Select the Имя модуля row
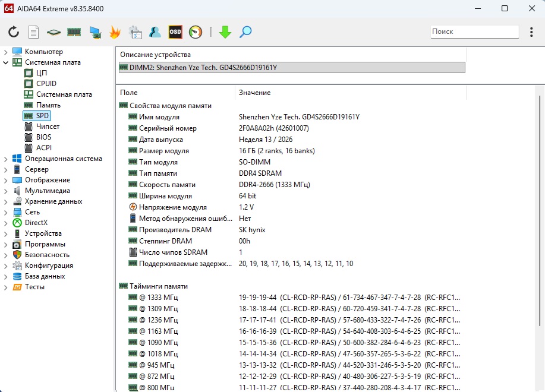The width and height of the screenshot is (545, 392). [x=292, y=117]
